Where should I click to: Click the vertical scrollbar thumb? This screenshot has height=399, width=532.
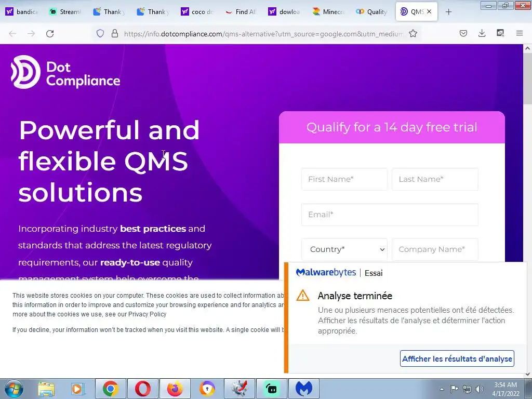point(528,78)
